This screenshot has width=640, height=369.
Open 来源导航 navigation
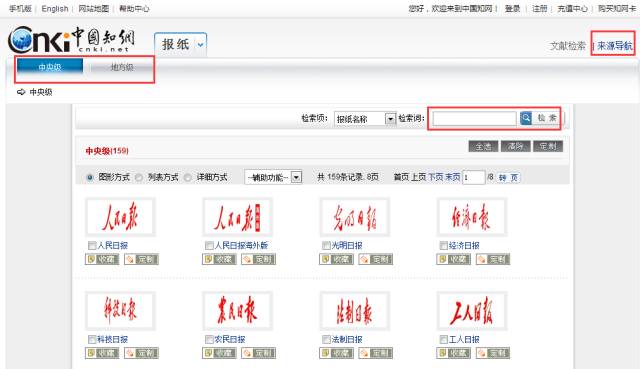(x=615, y=46)
